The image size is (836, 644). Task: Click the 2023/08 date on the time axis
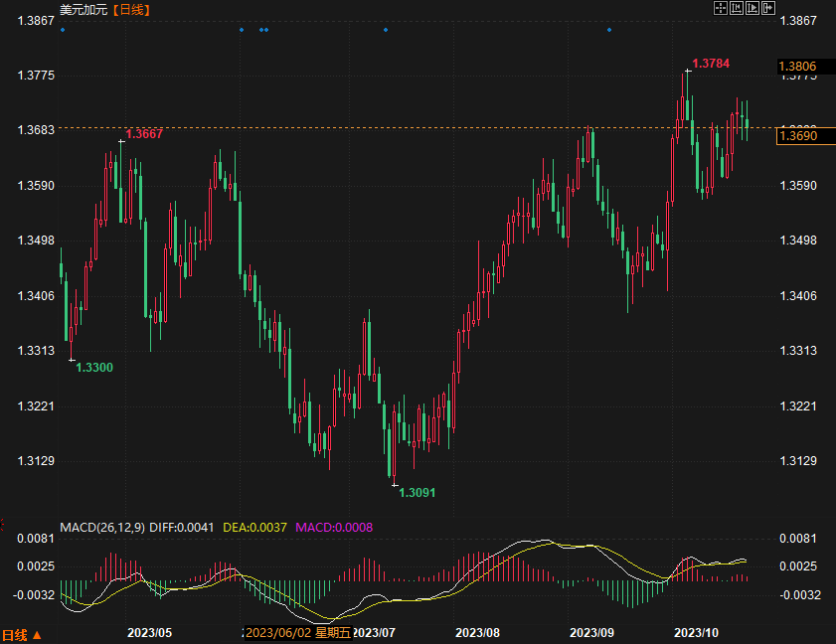[x=476, y=632]
